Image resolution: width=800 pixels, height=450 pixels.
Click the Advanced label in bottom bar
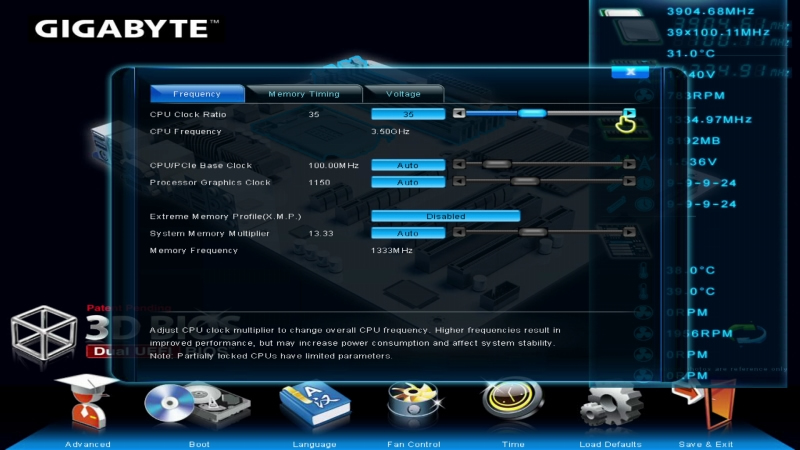coord(87,444)
